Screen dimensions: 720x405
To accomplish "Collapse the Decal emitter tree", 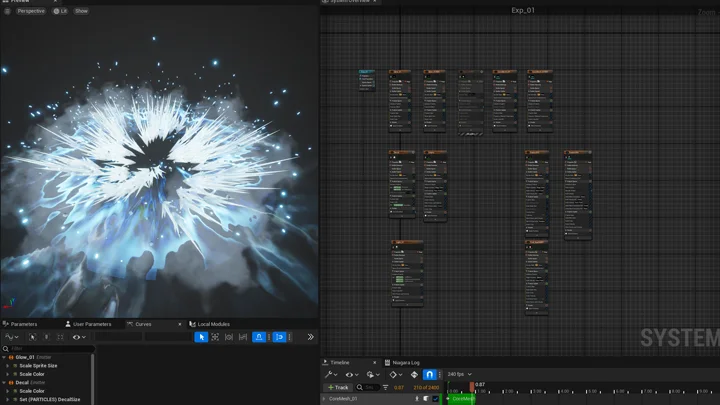I will 4,382.
